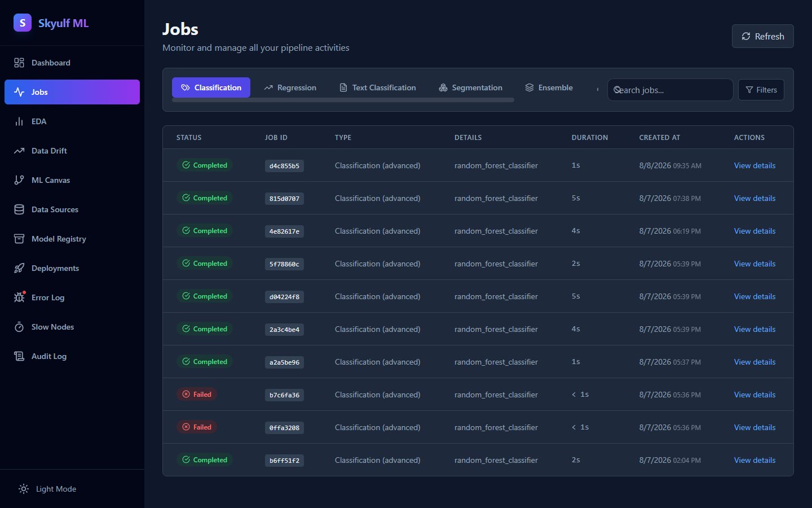This screenshot has height=508, width=812.
Task: Click job ID chip d04224f8
Action: click(284, 297)
